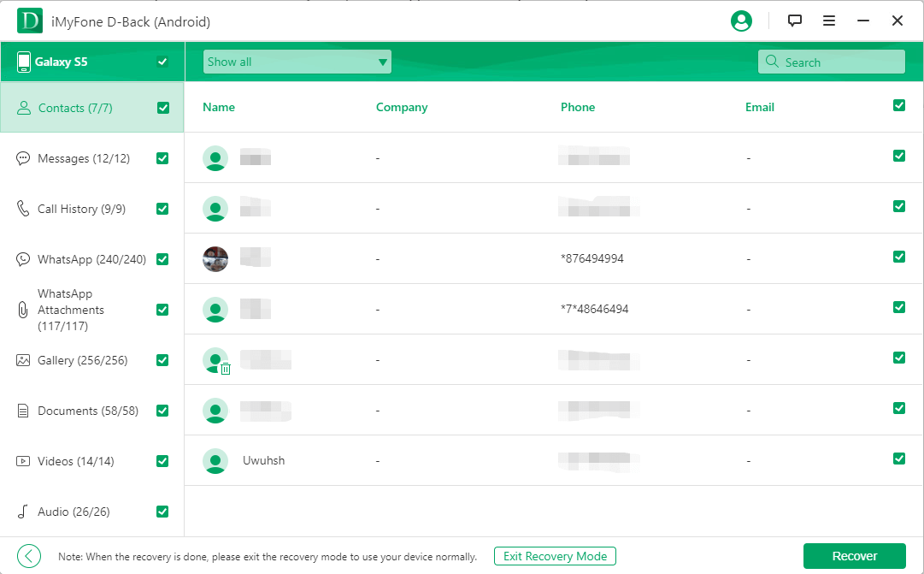Select the WhatsApp (240/240) category
924x574 pixels.
(x=92, y=259)
